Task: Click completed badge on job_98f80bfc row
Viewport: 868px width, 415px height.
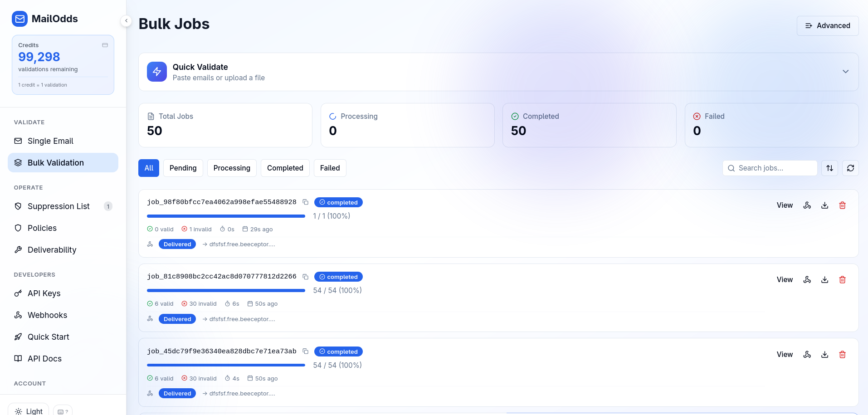Action: pyautogui.click(x=338, y=202)
